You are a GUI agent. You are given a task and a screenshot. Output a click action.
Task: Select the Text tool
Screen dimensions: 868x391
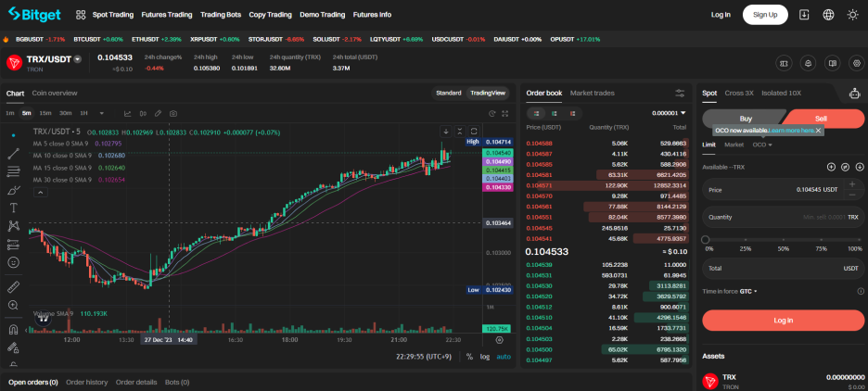point(13,208)
